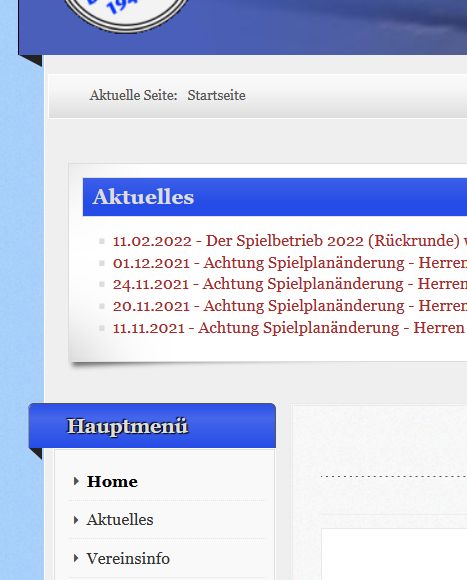Open the 20.11.2021 Spielplanänderung news link

pos(290,306)
